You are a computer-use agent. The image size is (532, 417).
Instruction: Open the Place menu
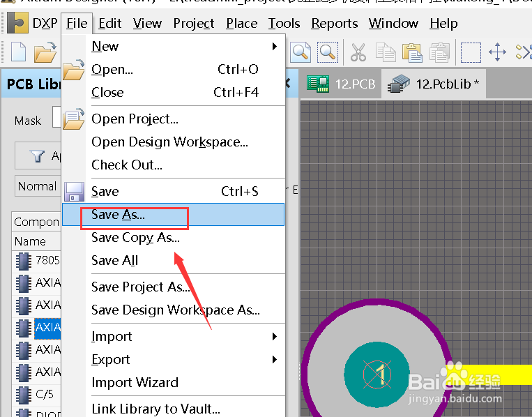[241, 24]
